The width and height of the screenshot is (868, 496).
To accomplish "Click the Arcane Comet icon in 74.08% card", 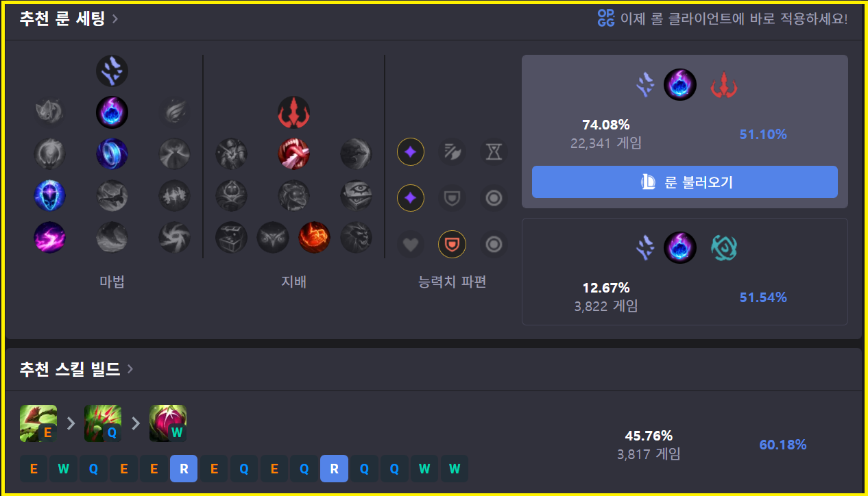I will (680, 86).
